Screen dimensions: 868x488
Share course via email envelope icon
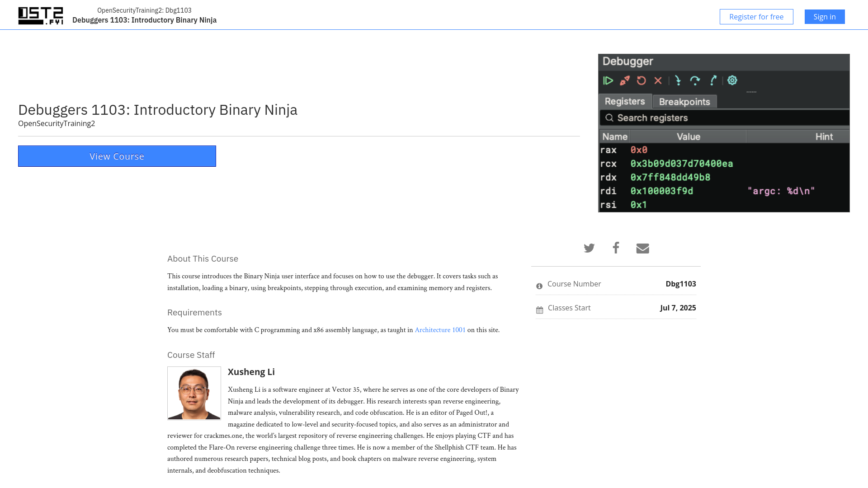[642, 248]
